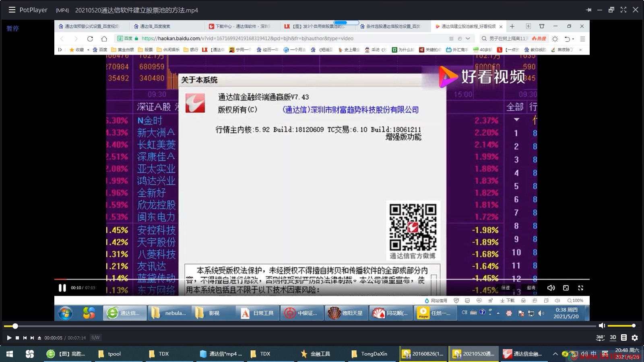
Task: Toggle the S/W decoder button
Action: [x=95, y=338]
